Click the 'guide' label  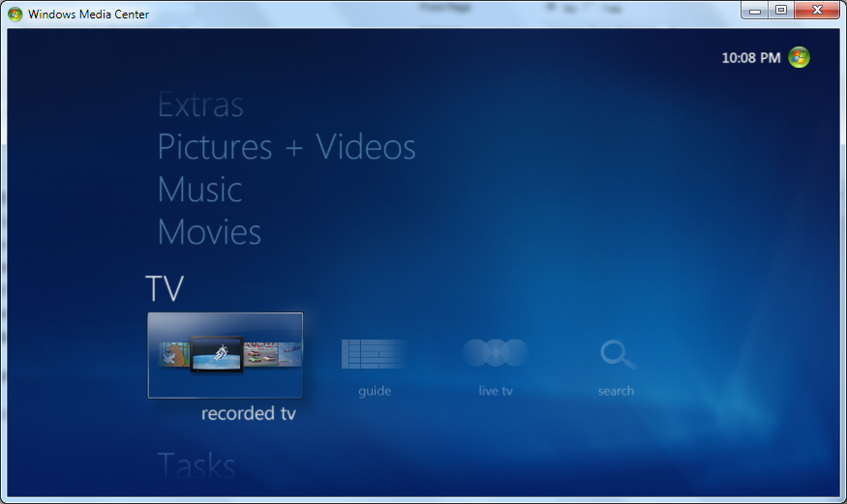(x=375, y=391)
